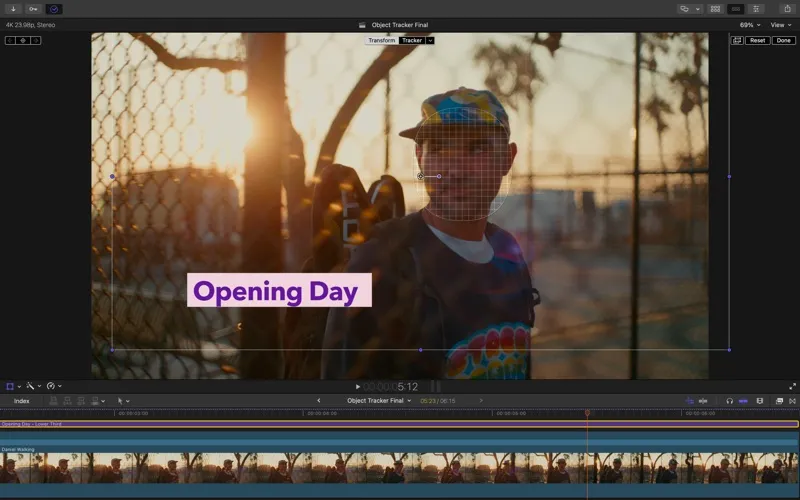
Task: Click the connect clip to storyline icon
Action: [54, 401]
